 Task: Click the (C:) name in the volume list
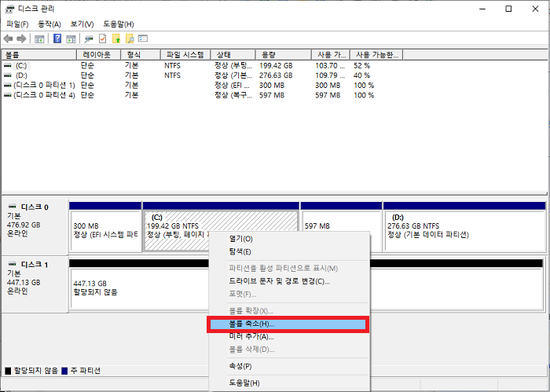pyautogui.click(x=21, y=65)
